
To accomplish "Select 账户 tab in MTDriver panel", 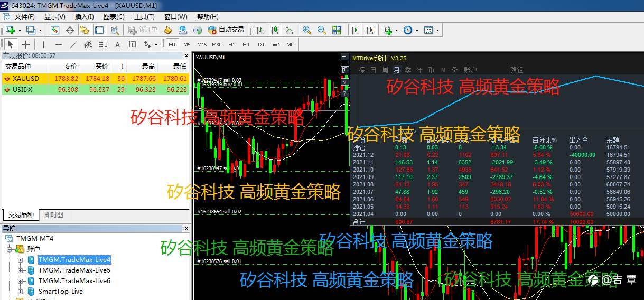I will [470, 69].
